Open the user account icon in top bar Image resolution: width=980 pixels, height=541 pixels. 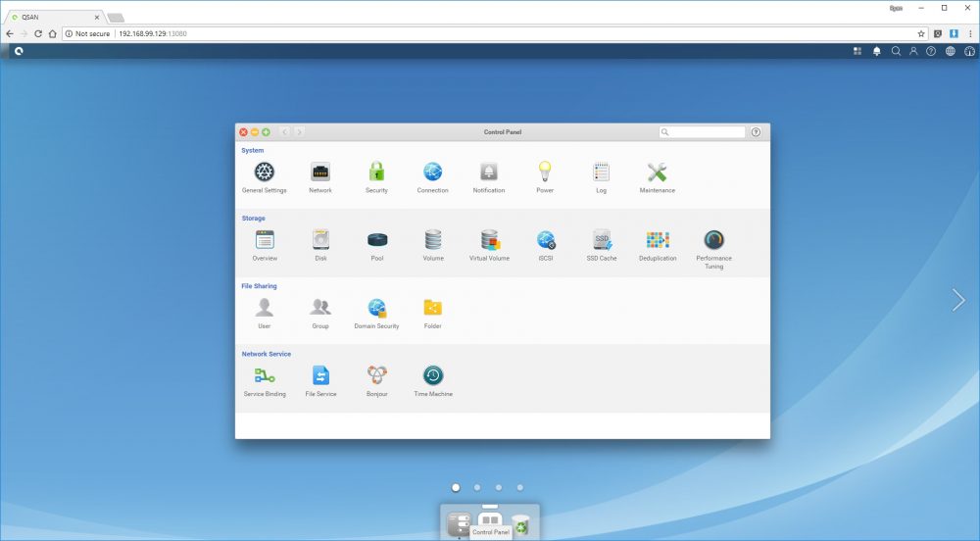[913, 51]
